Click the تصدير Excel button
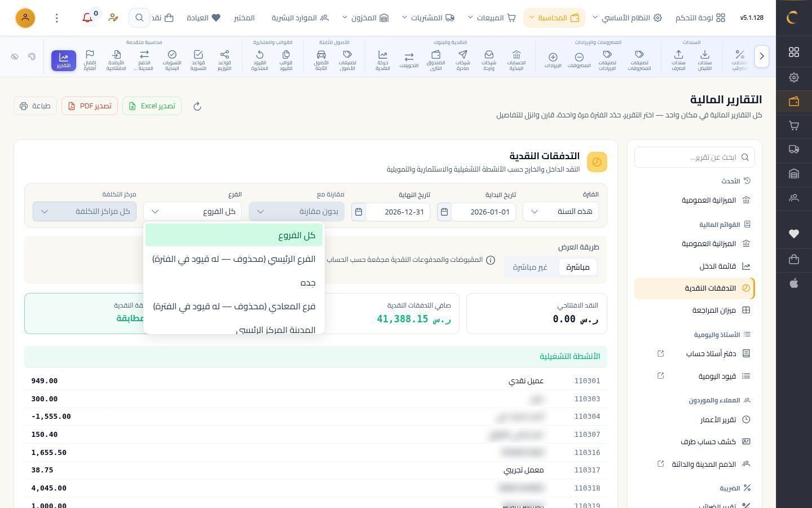 tap(152, 106)
